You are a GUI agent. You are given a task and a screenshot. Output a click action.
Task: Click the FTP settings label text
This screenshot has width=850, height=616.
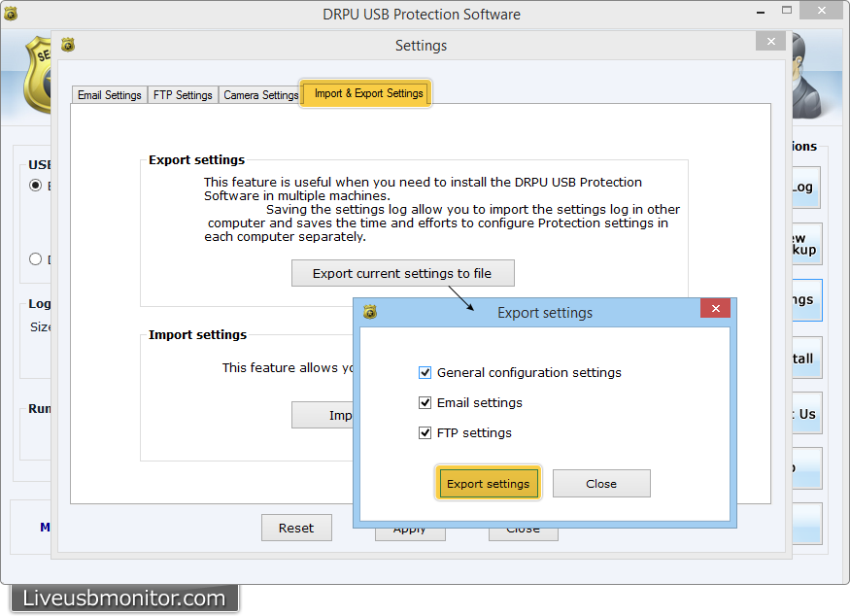(474, 432)
